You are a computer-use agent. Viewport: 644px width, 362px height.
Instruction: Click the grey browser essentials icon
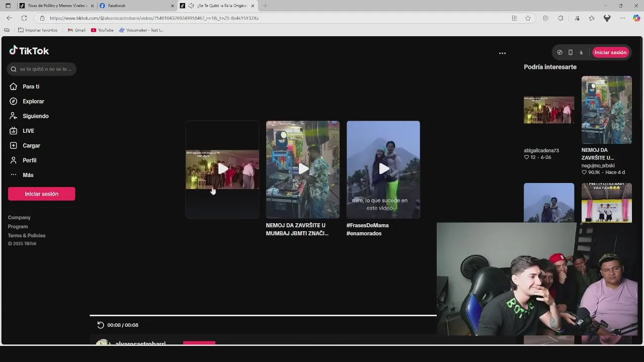coord(545,18)
